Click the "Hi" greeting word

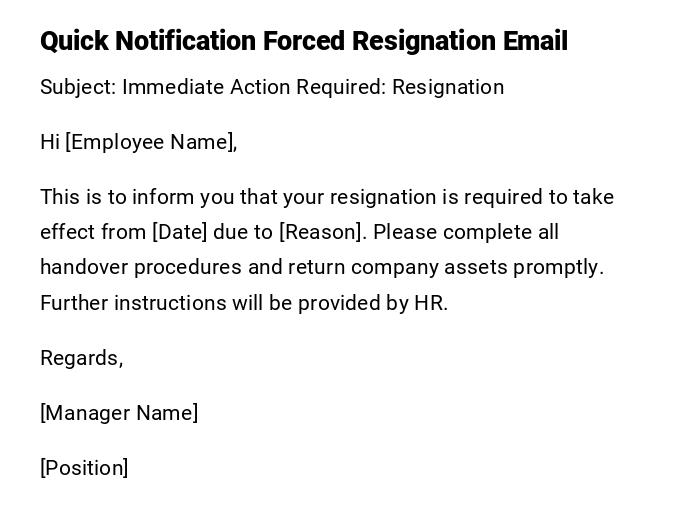(50, 142)
